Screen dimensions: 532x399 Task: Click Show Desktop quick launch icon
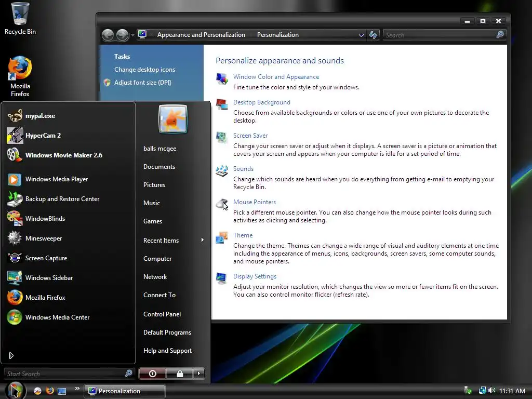click(x=62, y=391)
